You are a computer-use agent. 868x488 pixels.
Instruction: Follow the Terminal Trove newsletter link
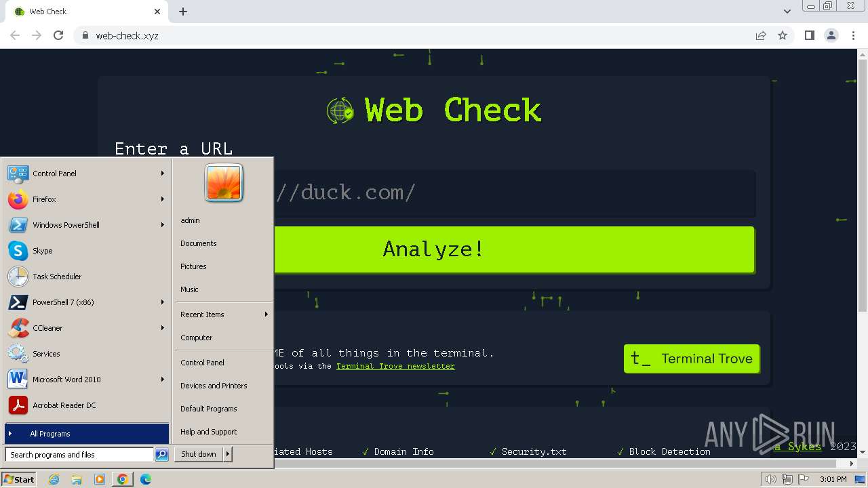click(x=395, y=366)
